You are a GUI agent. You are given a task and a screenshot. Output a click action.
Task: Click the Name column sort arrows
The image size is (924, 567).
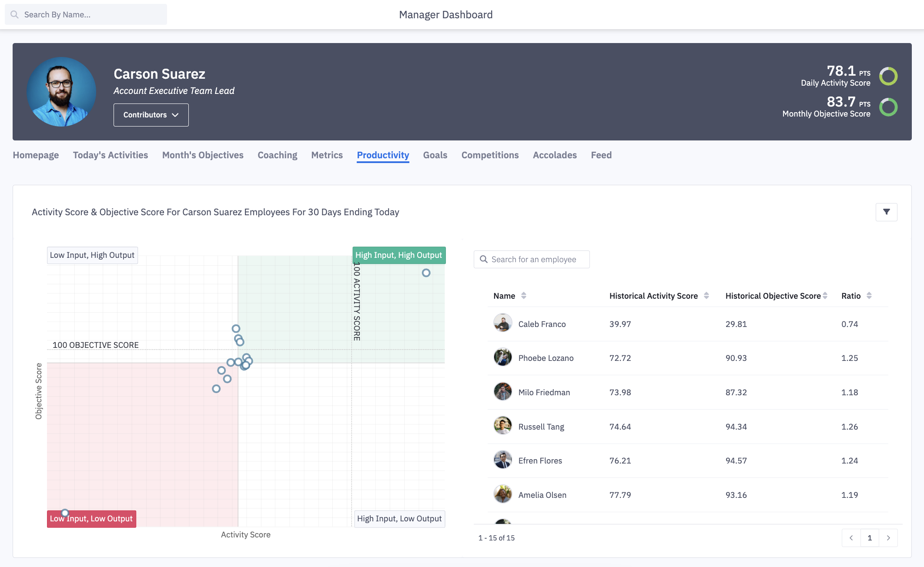(524, 296)
